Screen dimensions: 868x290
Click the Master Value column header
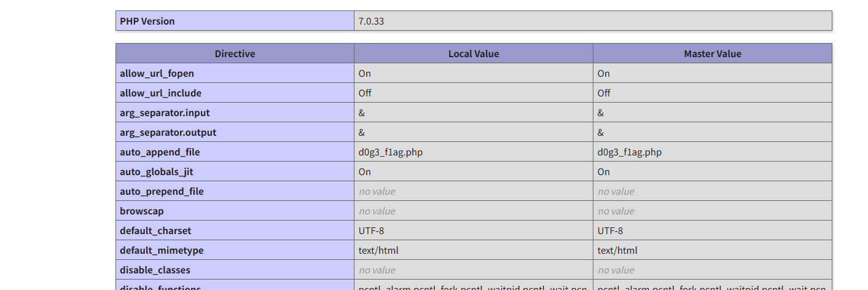pyautogui.click(x=712, y=53)
